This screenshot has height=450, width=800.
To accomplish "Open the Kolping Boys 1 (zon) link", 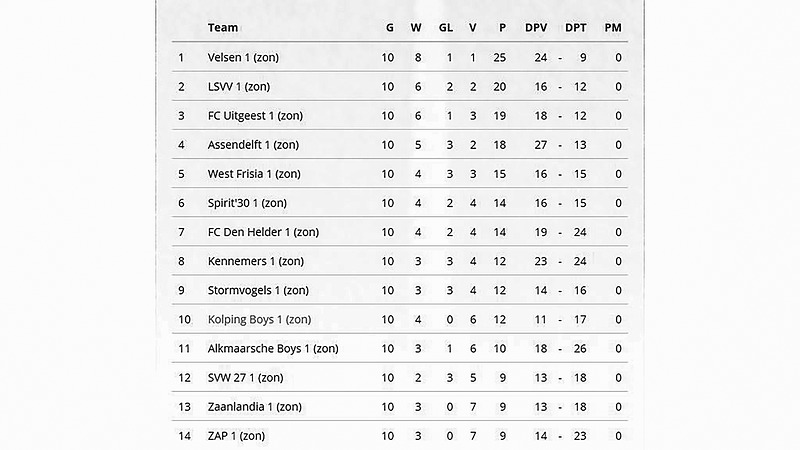I will coord(260,320).
